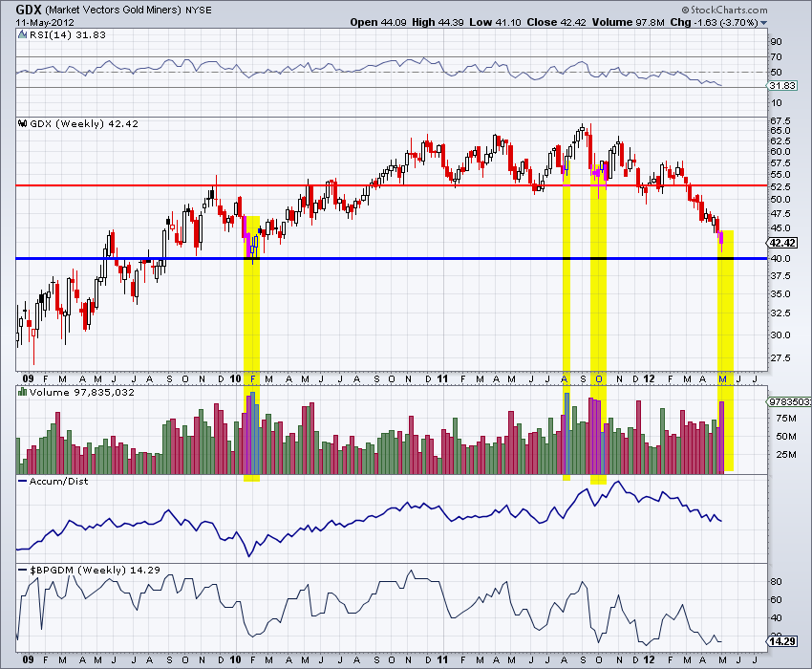Click the '$BPGDM (Weekly) 14.29' panel label
Image resolution: width=812 pixels, height=669 pixels.
point(95,570)
